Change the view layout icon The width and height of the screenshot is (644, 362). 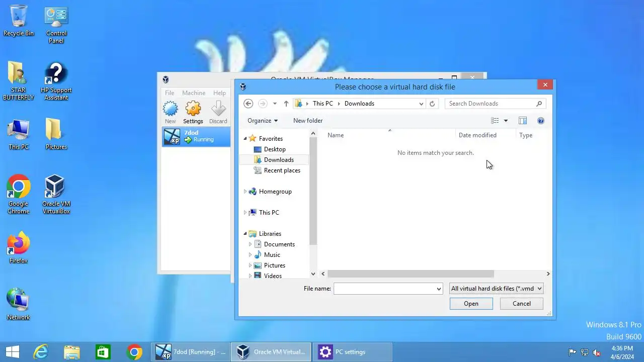(x=495, y=121)
